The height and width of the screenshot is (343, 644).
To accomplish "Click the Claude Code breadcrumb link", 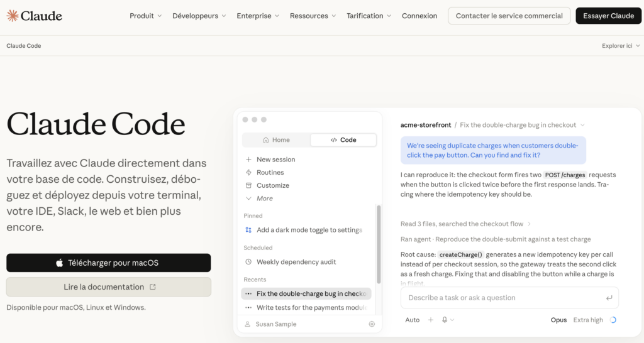I will [24, 46].
